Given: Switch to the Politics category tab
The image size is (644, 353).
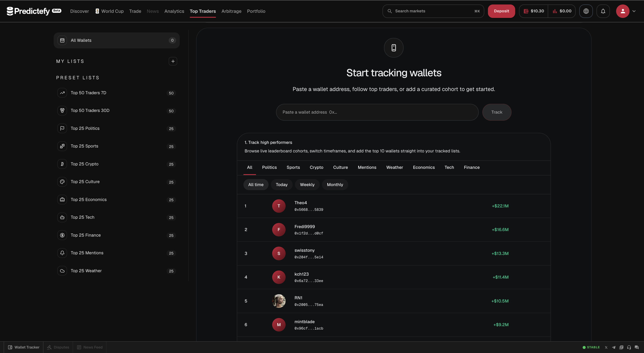Looking at the screenshot, I should click(269, 167).
